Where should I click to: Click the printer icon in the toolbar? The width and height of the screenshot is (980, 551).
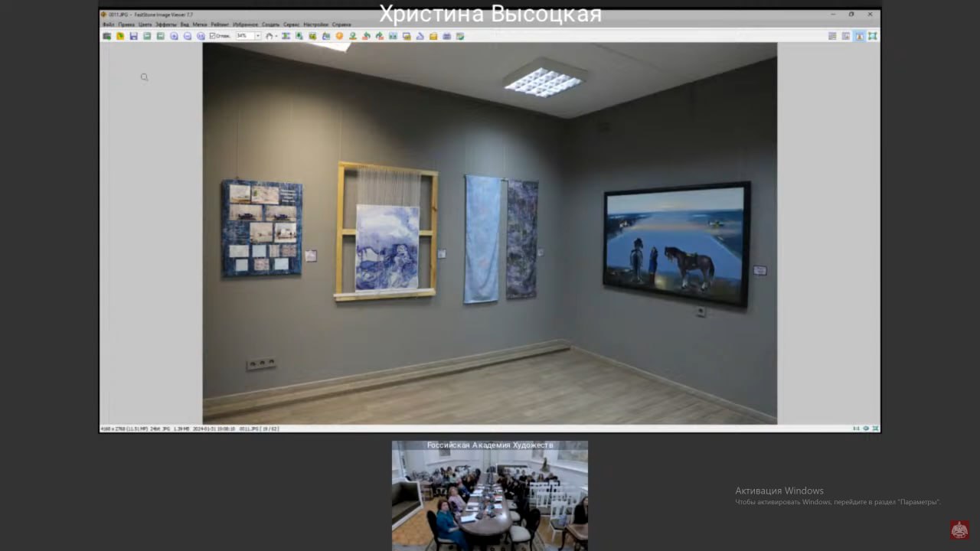click(446, 36)
